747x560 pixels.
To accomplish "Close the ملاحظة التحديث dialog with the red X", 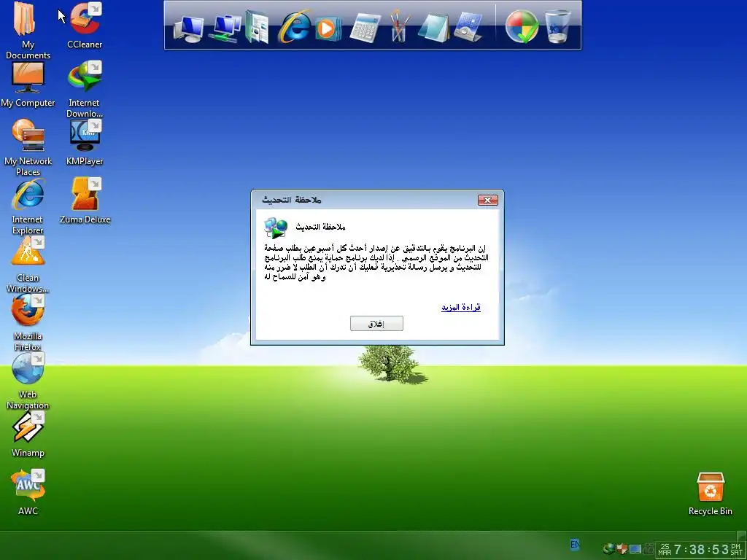I will [x=488, y=200].
